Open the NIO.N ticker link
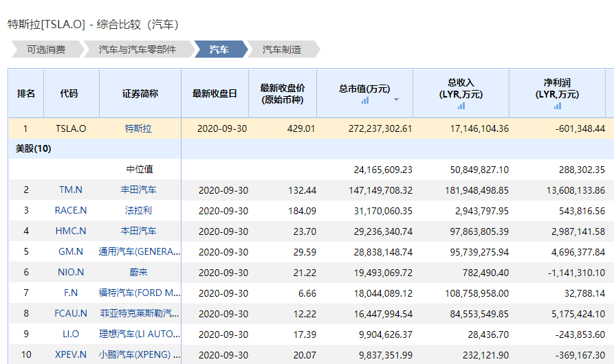614x364 pixels. [71, 272]
